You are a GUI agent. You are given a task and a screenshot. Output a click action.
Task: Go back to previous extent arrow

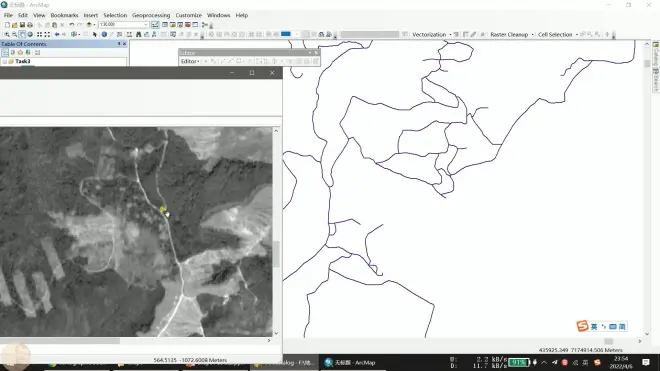click(x=57, y=35)
